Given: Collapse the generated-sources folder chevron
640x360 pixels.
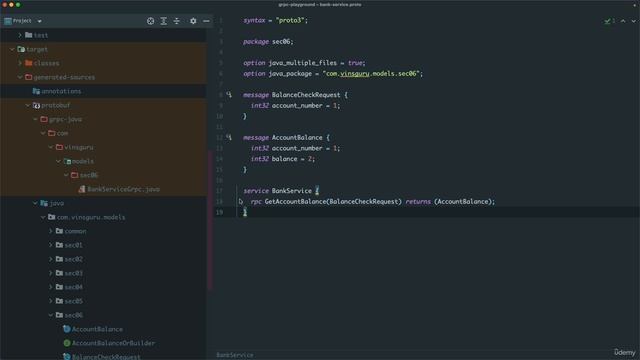Looking at the screenshot, I should tap(20, 77).
